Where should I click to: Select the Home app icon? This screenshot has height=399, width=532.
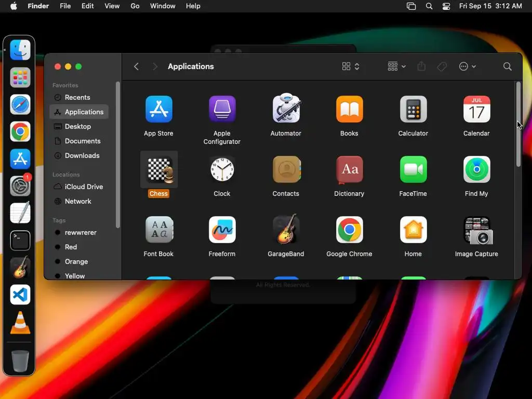click(413, 230)
